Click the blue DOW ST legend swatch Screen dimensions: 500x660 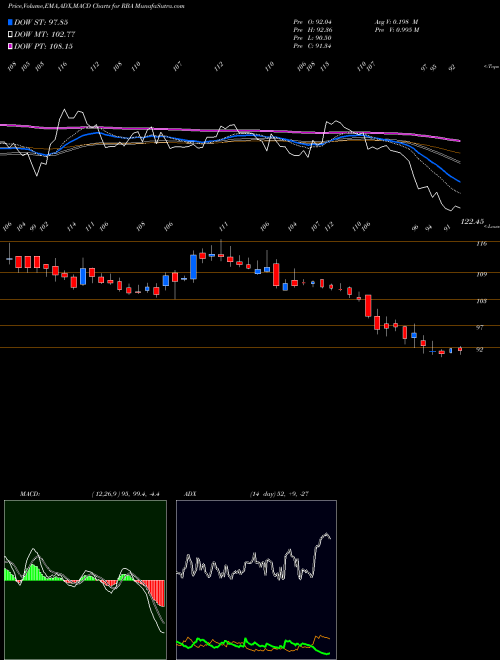[x=11, y=22]
